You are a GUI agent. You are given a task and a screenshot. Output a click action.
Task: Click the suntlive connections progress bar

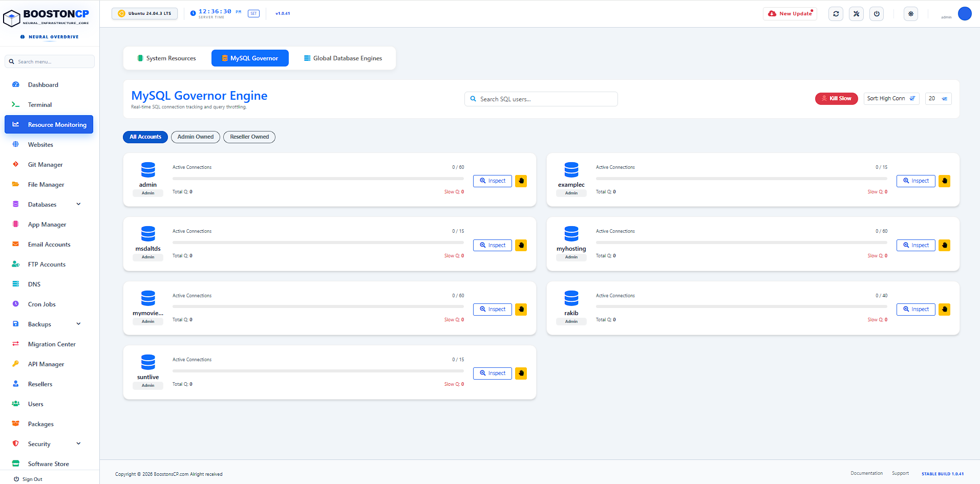(x=318, y=371)
